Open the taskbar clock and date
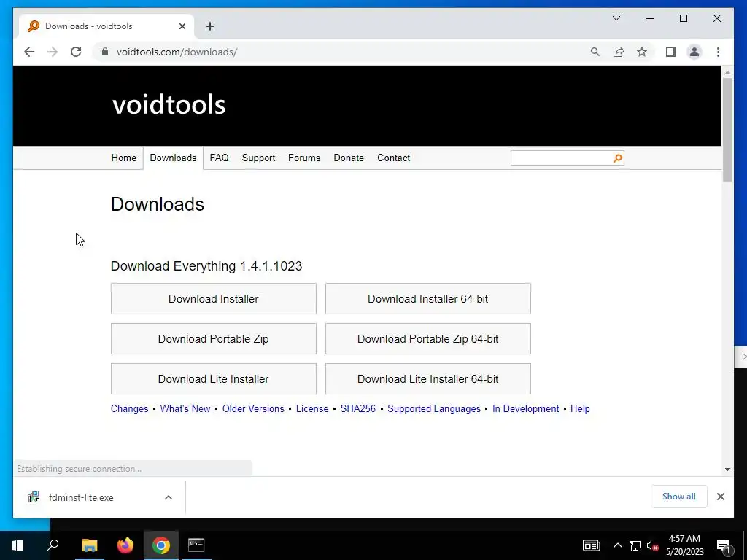 [684, 545]
